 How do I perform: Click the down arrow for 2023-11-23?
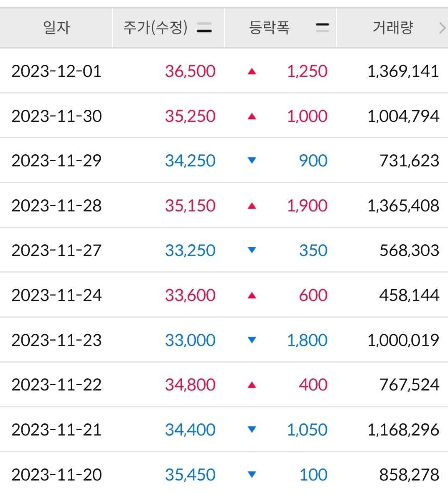point(252,340)
